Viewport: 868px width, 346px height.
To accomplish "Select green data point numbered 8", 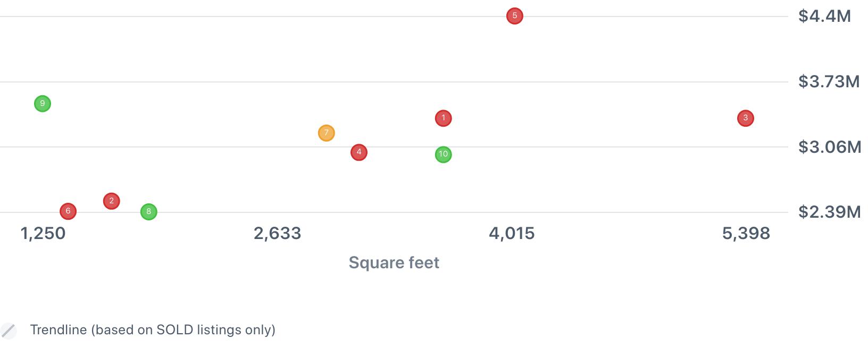I will (148, 211).
